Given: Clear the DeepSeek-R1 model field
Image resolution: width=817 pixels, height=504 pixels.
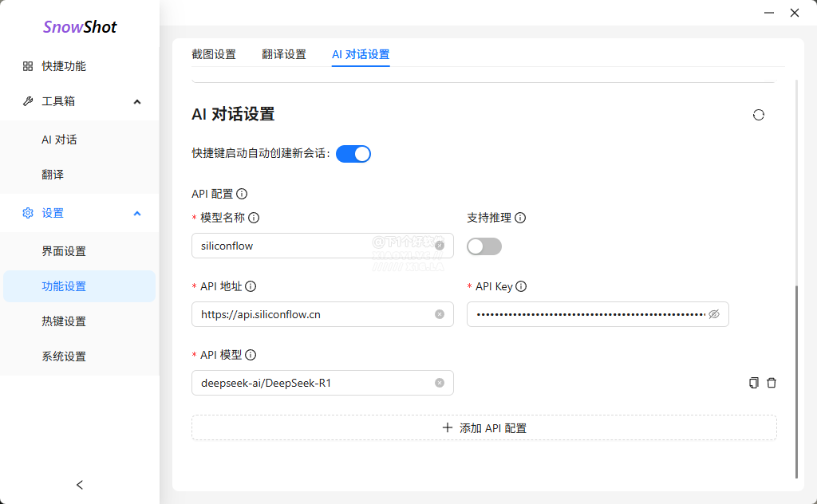Looking at the screenshot, I should [x=440, y=384].
